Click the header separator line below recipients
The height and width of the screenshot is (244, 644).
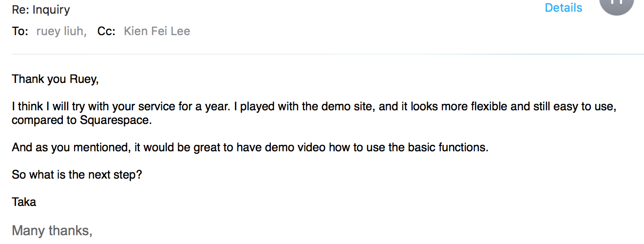pos(328,54)
